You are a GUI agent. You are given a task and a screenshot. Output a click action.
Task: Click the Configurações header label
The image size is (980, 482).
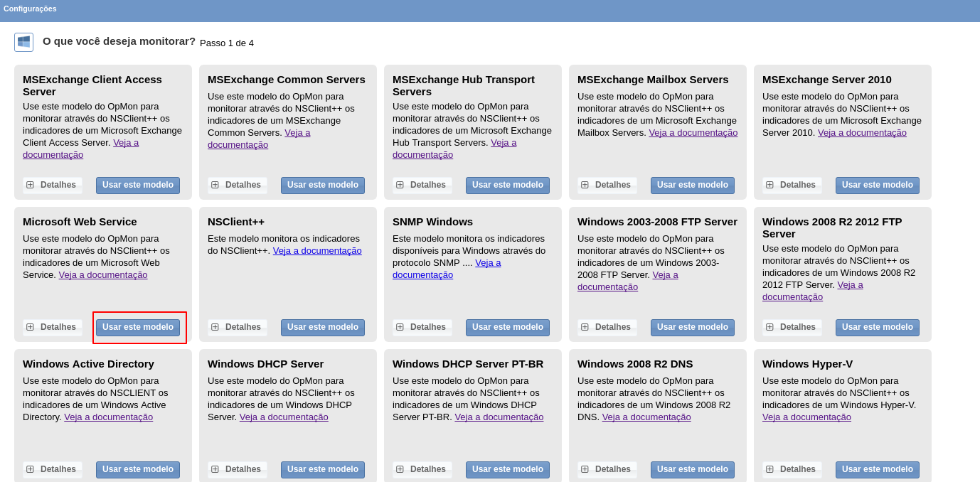30,9
